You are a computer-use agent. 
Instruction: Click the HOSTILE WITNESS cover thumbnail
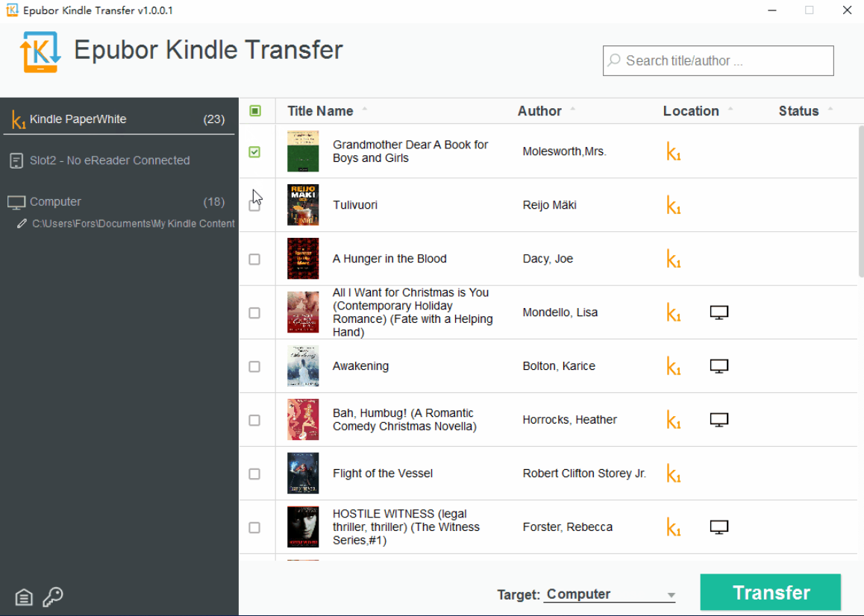(303, 527)
